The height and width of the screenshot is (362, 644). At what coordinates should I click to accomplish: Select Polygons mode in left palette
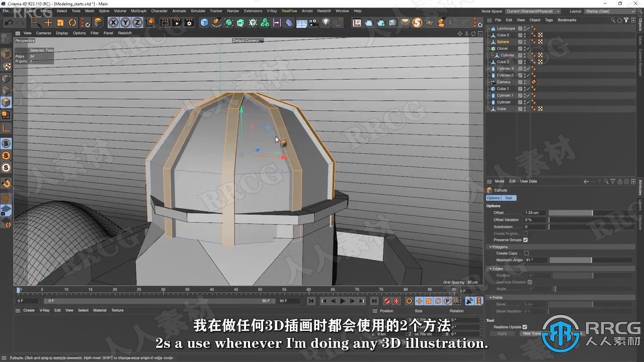pyautogui.click(x=6, y=103)
